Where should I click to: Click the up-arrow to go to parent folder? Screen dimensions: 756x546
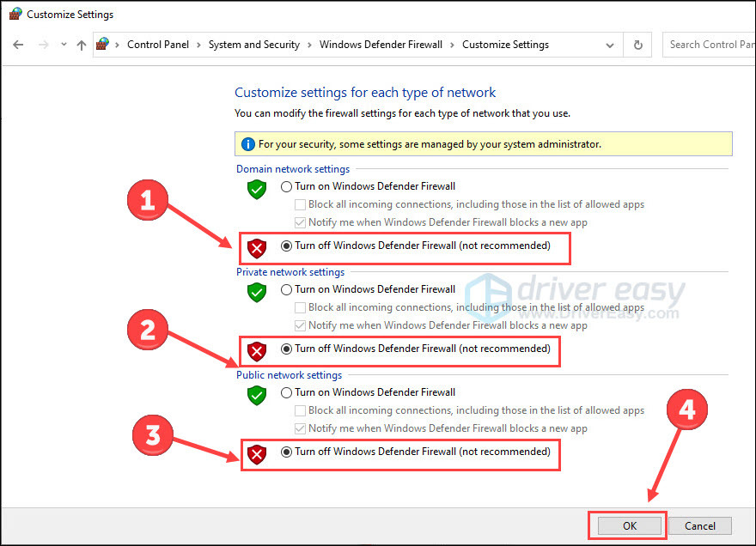pos(82,44)
